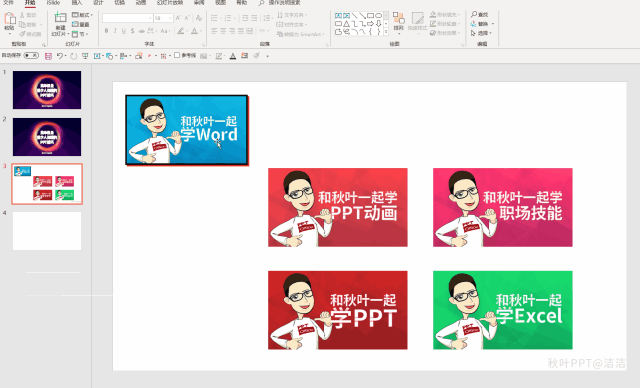Click the Select button in editing group

point(482,33)
